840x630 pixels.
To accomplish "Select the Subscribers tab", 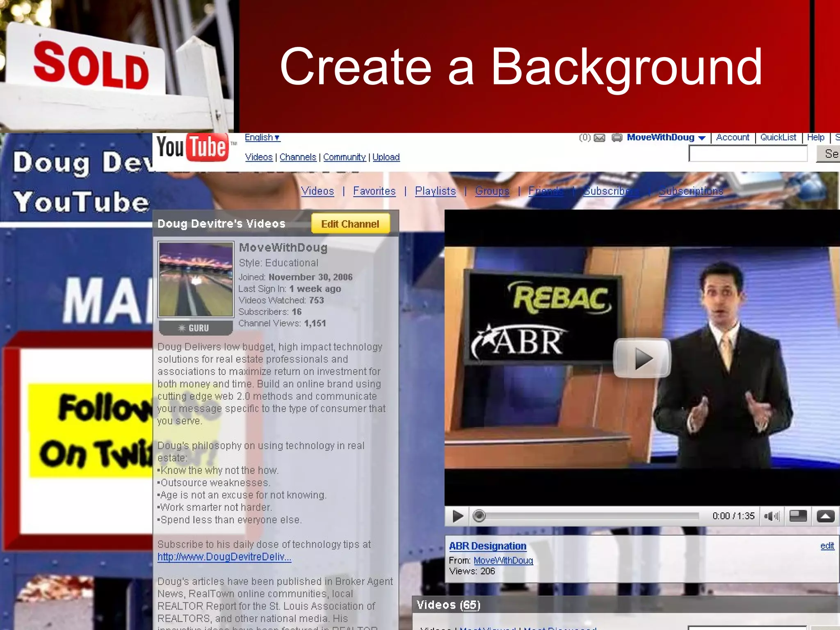I will [612, 191].
